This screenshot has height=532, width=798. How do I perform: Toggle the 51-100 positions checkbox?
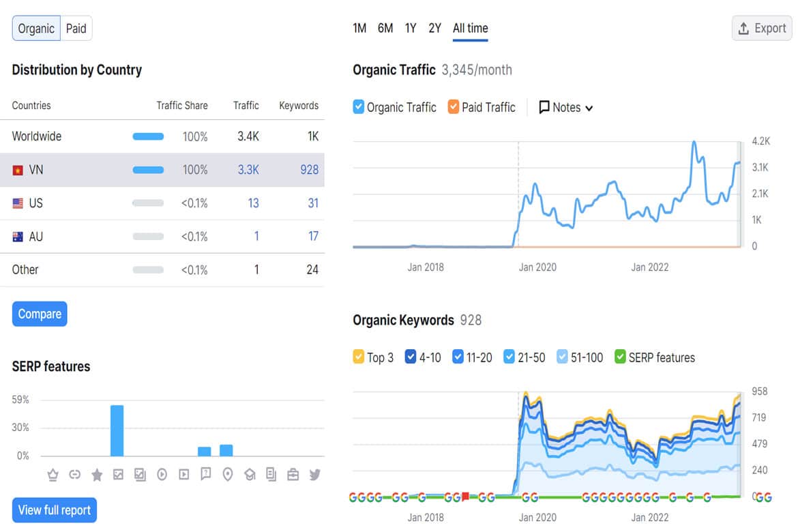[562, 357]
